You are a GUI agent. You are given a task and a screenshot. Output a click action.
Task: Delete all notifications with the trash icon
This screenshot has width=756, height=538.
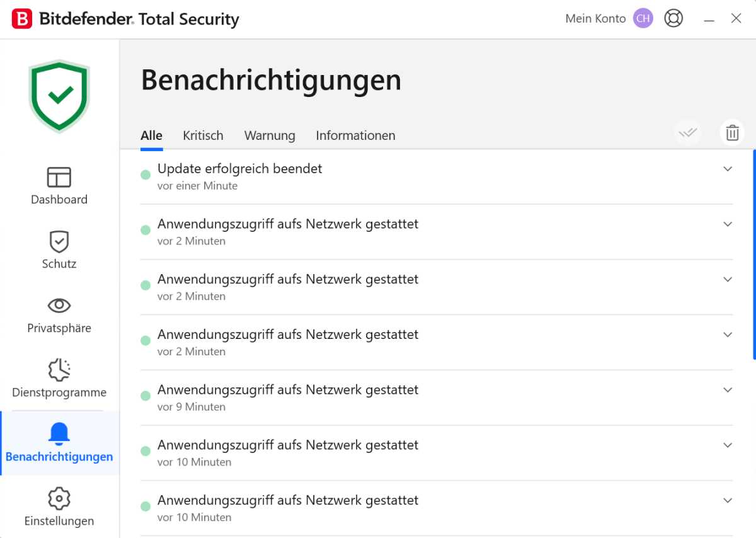(731, 132)
